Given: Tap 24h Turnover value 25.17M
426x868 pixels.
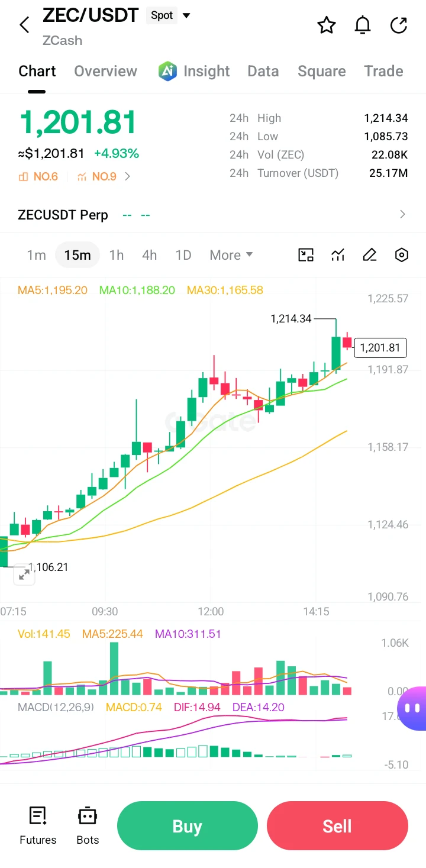Looking at the screenshot, I should pos(389,173).
